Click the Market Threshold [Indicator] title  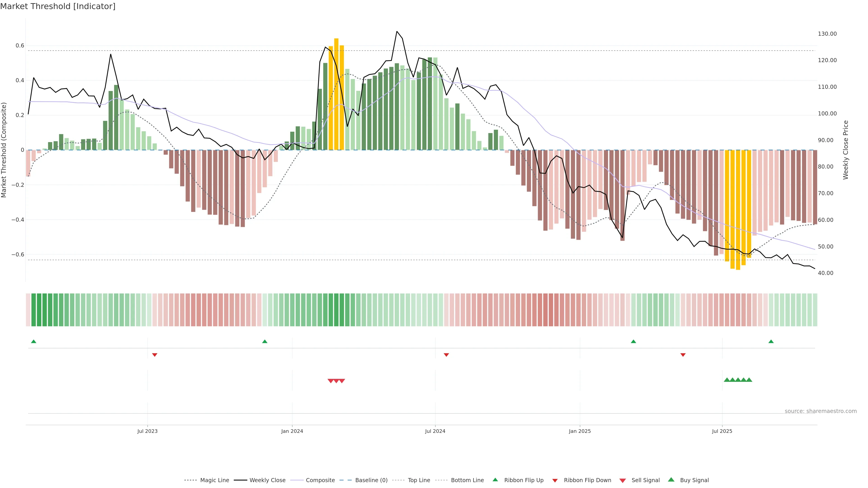(x=58, y=6)
